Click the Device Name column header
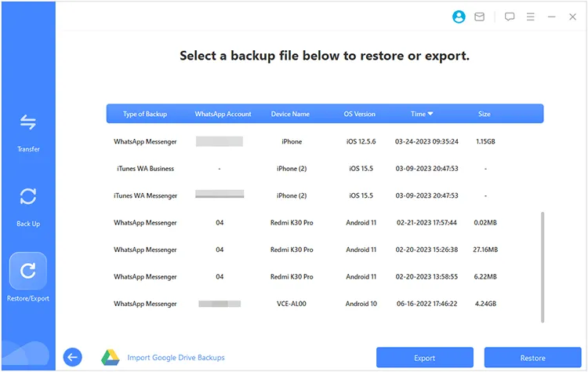 [290, 114]
